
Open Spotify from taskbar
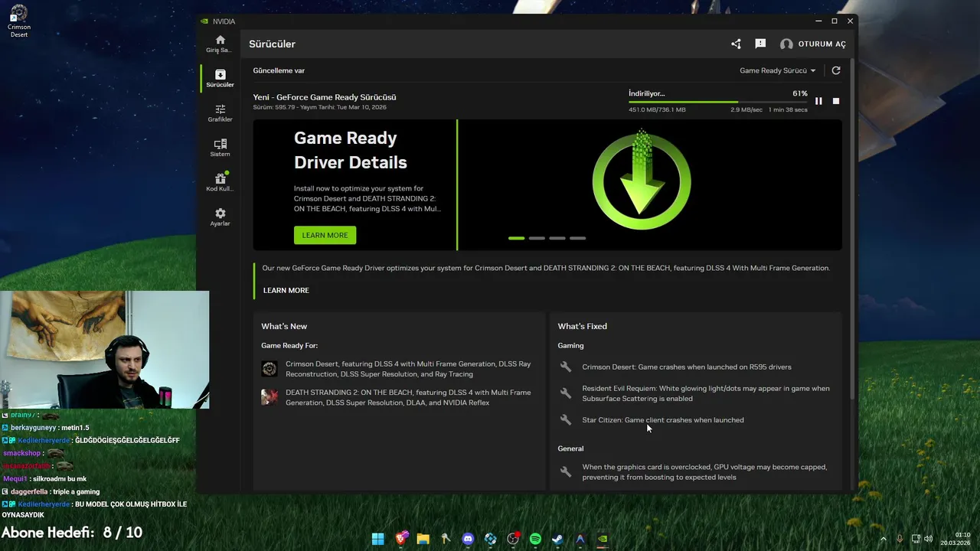[535, 539]
